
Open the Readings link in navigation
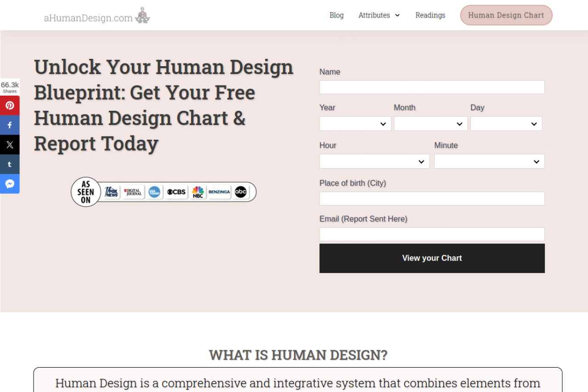pos(430,15)
